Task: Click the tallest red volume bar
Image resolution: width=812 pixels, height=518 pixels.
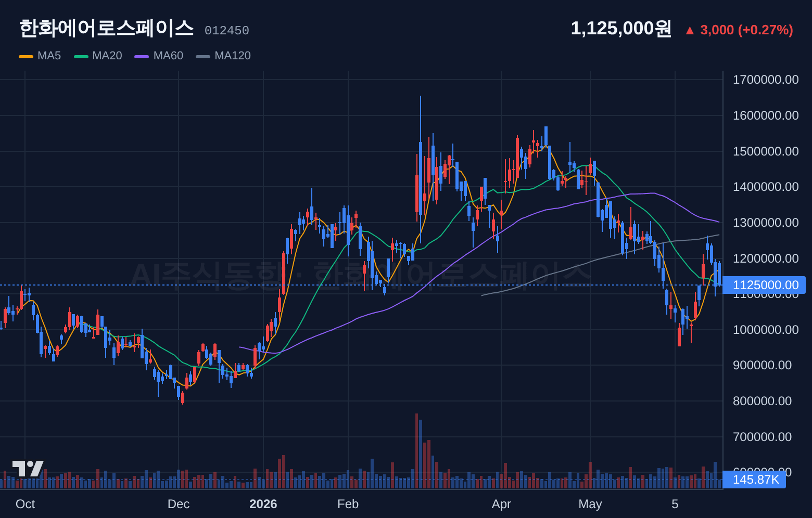Action: pos(417,451)
